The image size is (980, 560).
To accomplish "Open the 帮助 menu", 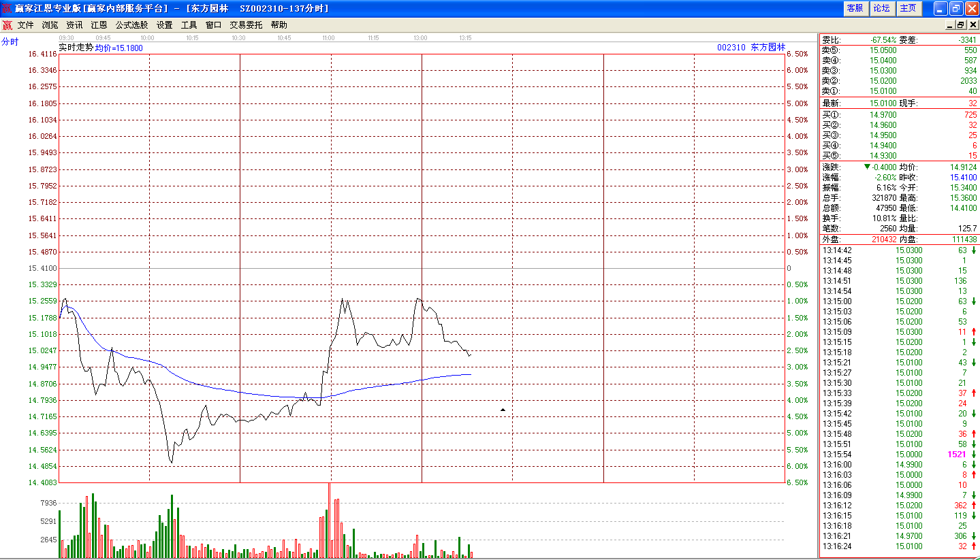I will click(279, 25).
